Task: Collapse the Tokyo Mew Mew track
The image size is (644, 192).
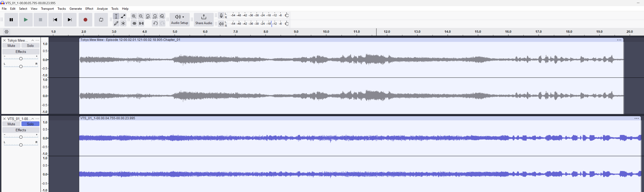Action: [33, 40]
